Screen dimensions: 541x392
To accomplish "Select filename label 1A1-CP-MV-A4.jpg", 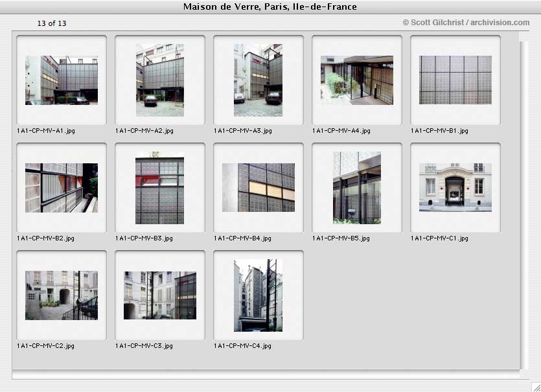I will pyautogui.click(x=341, y=131).
